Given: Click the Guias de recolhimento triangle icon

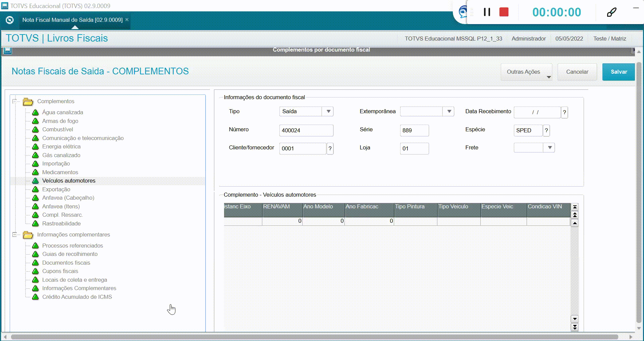Looking at the screenshot, I should pos(36,254).
